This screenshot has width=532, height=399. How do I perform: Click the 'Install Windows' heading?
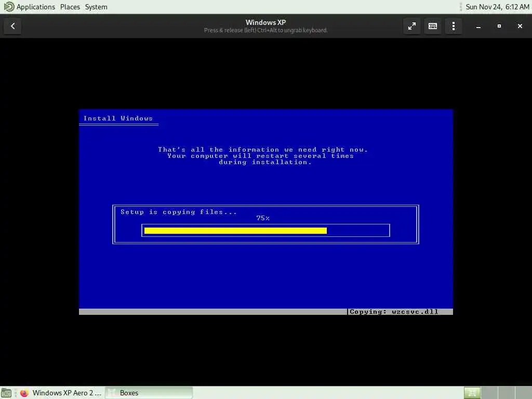point(118,118)
